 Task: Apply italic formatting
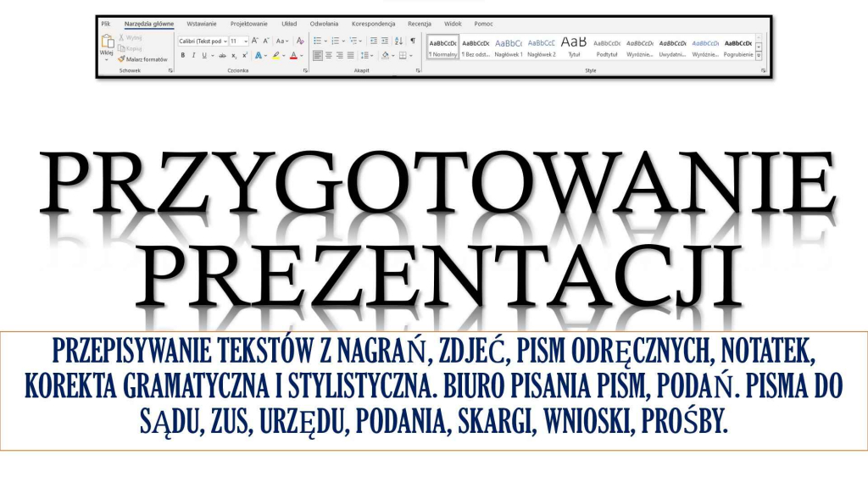[x=193, y=54]
